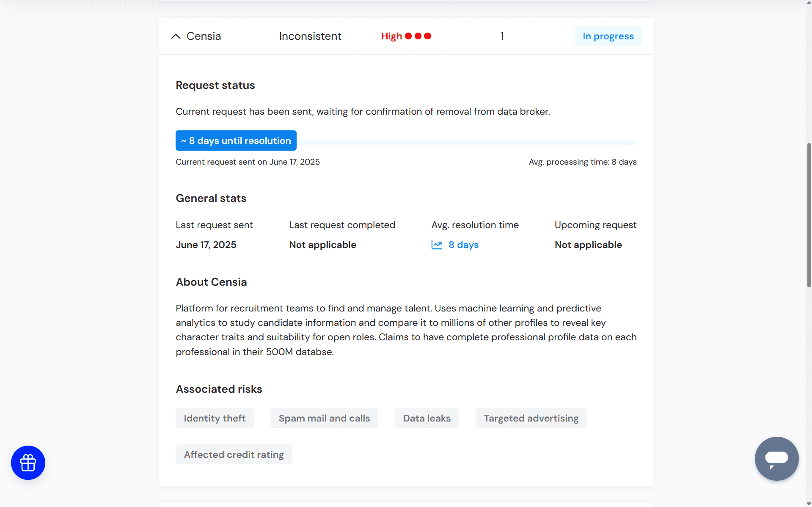Click the chat bubble inside the support button
Image resolution: width=812 pixels, height=507 pixels.
(x=776, y=457)
